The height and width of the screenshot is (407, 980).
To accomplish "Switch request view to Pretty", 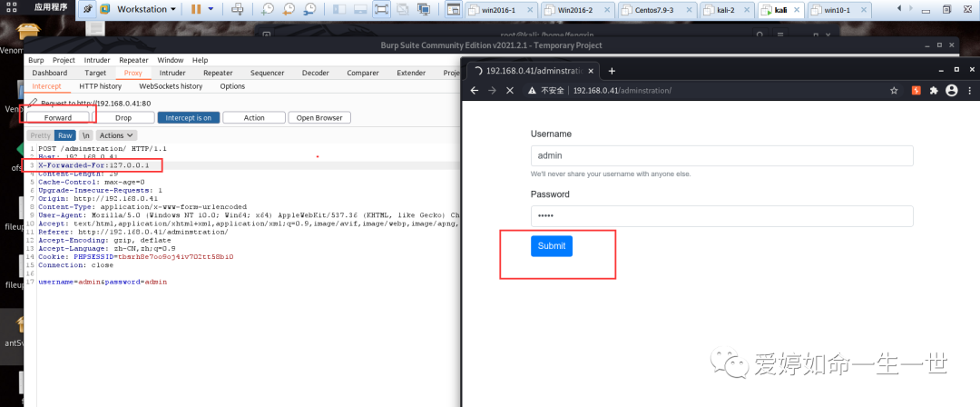I will (x=41, y=135).
